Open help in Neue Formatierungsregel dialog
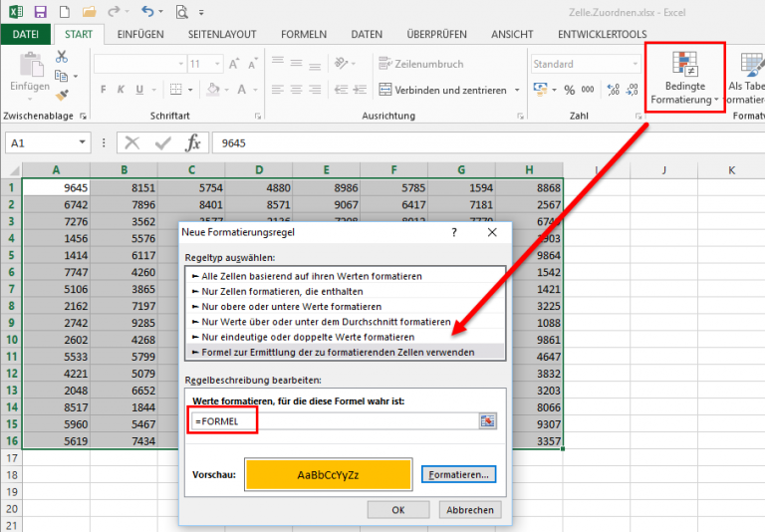 point(454,232)
